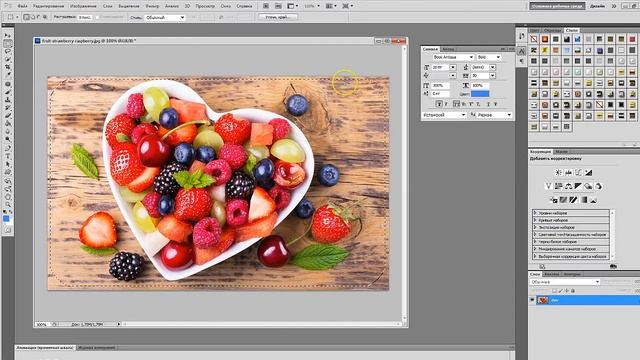Hide the Фон layer with eye icon
The width and height of the screenshot is (640, 360).
[532, 300]
